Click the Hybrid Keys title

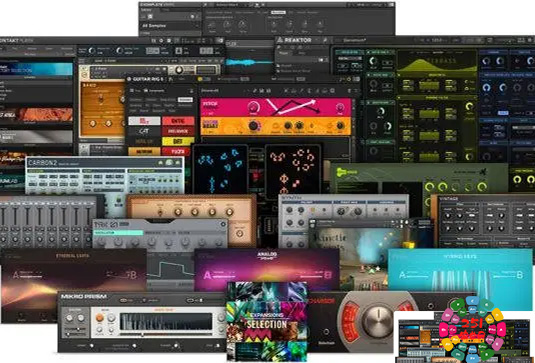pyautogui.click(x=459, y=256)
